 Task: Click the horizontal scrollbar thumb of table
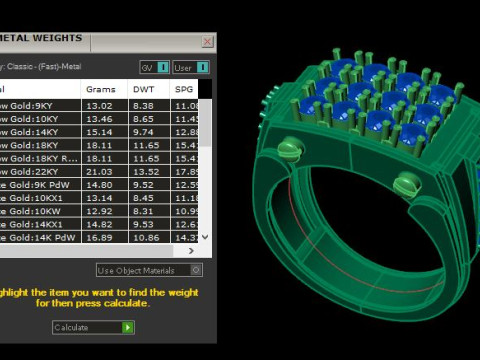coord(86,251)
